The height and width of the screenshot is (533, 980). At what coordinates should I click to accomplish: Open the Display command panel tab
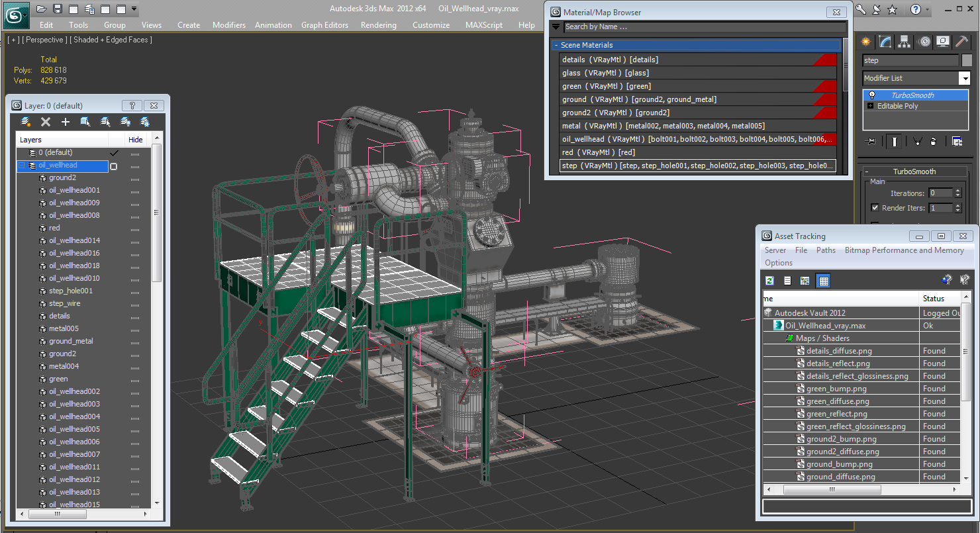[x=943, y=42]
